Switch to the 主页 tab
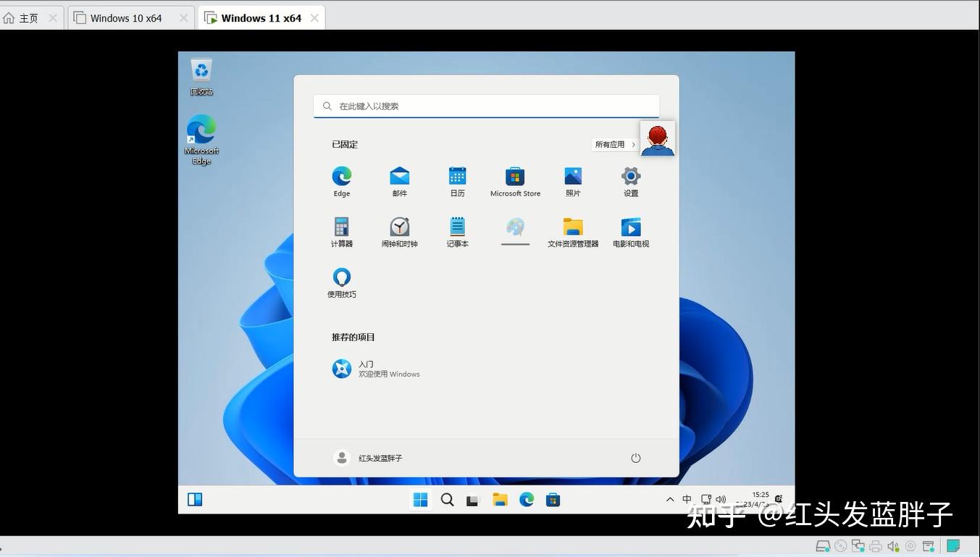This screenshot has width=980, height=557. [25, 17]
